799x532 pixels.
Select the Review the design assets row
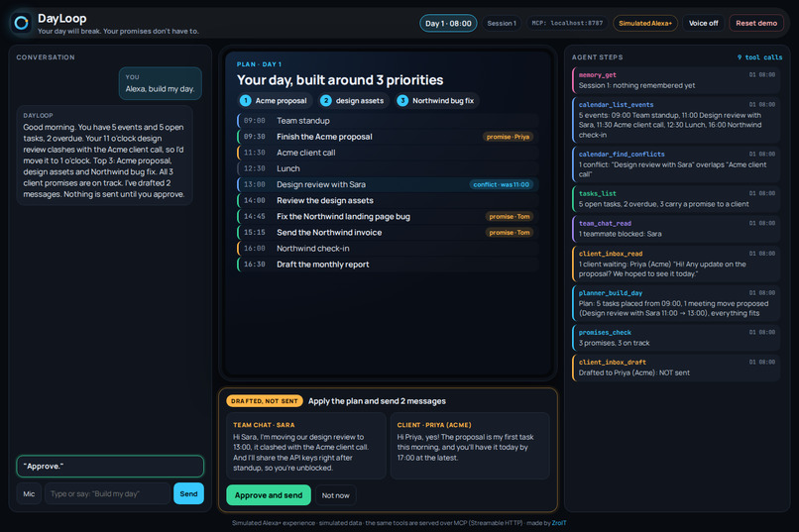click(388, 200)
